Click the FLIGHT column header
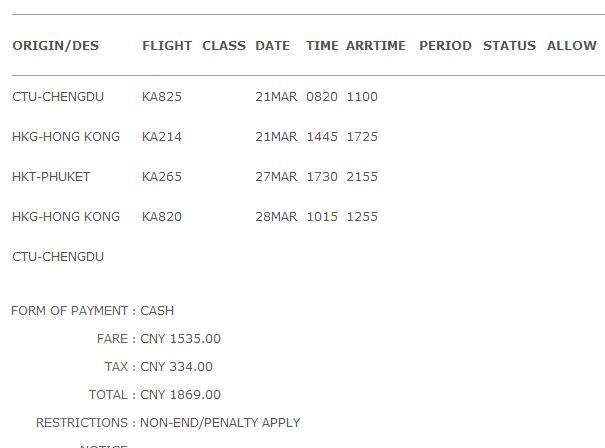This screenshot has width=605, height=448. tap(167, 46)
